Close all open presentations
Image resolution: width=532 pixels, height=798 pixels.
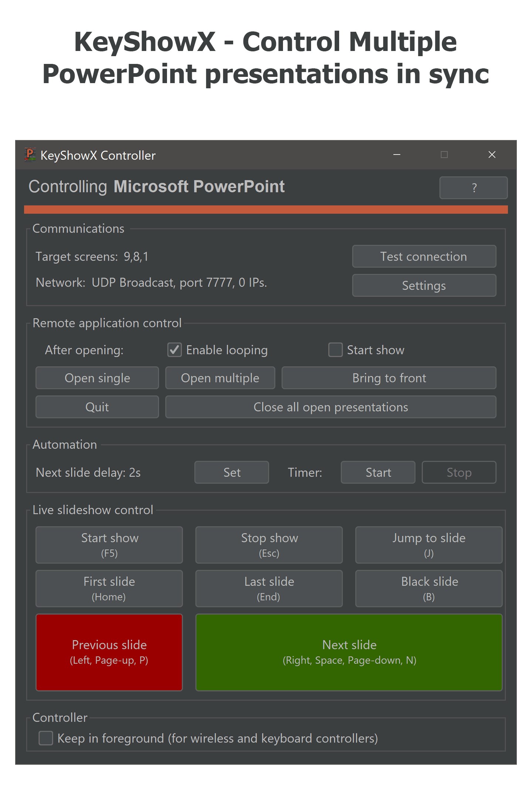pyautogui.click(x=331, y=407)
